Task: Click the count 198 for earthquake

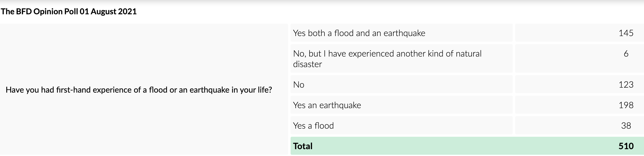Action: click(626, 105)
